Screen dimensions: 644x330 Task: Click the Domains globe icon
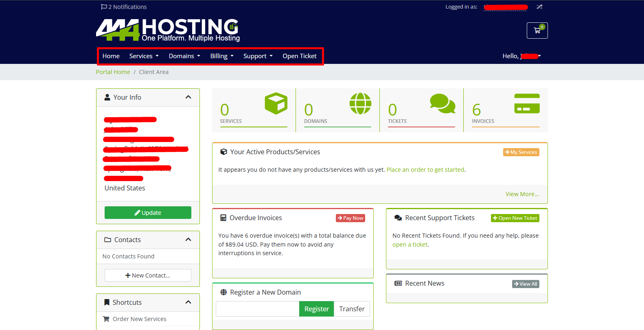tap(360, 103)
